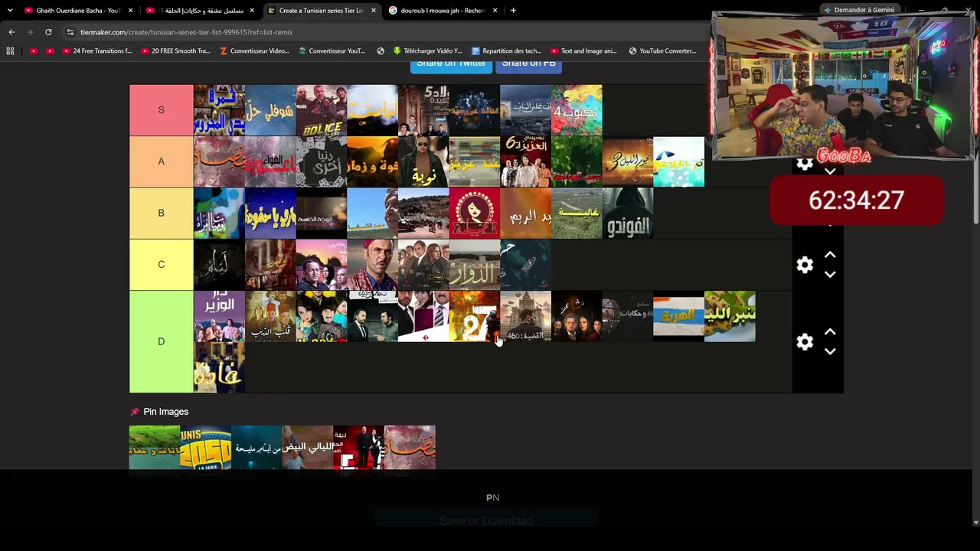
Task: Open the globe bookmark icon before Télécharger Vidéo
Action: [x=381, y=51]
